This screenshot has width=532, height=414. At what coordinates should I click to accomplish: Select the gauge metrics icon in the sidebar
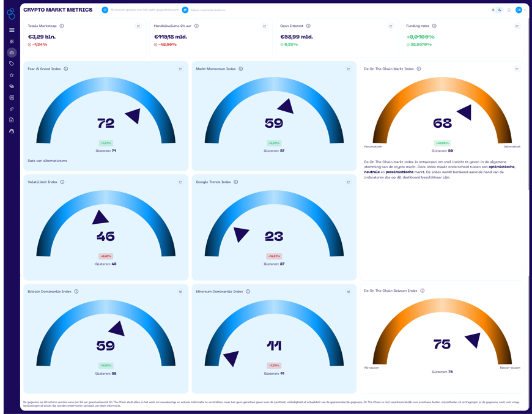[11, 52]
